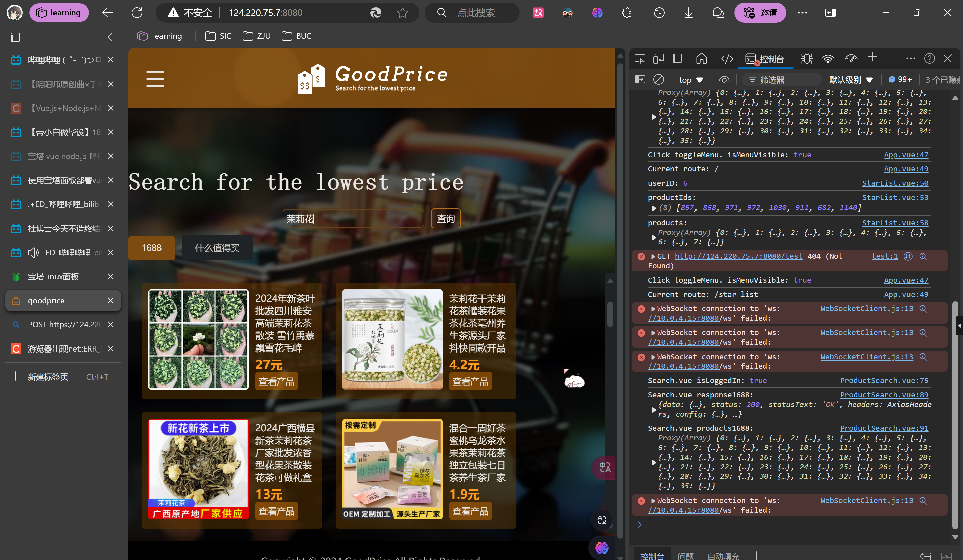Switch to the 什么值得买 tab
Image resolution: width=963 pixels, height=560 pixels.
(x=217, y=248)
